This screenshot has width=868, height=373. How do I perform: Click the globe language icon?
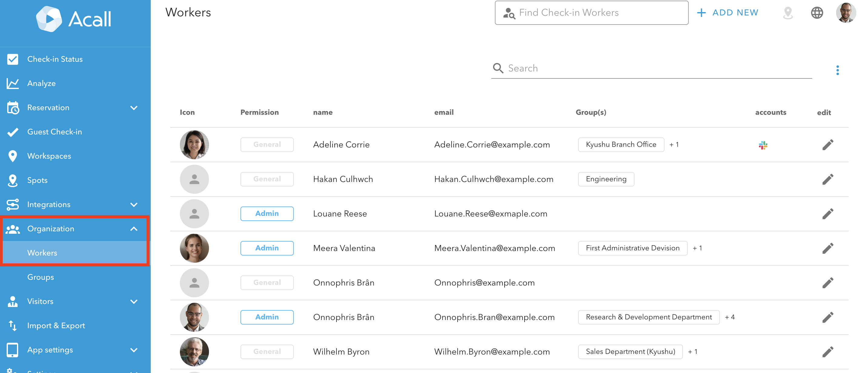click(x=817, y=12)
